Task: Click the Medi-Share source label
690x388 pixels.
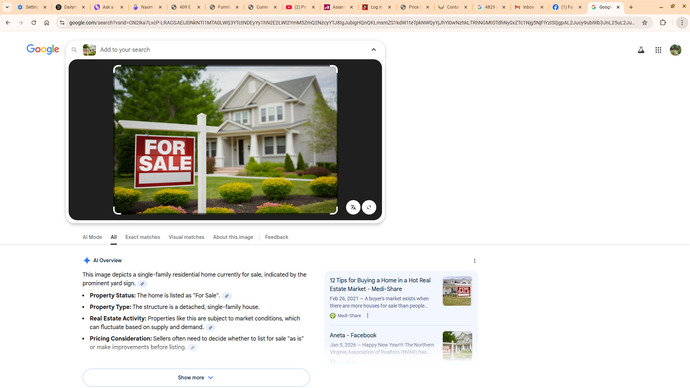Action: [x=345, y=316]
